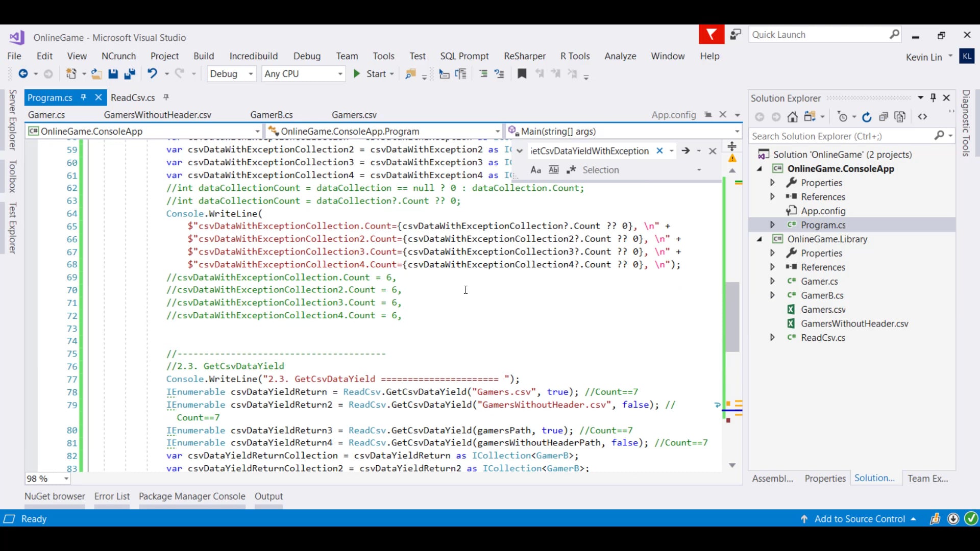The height and width of the screenshot is (551, 980).
Task: Switch to the ReadCsv.cs tab
Action: 133,97
